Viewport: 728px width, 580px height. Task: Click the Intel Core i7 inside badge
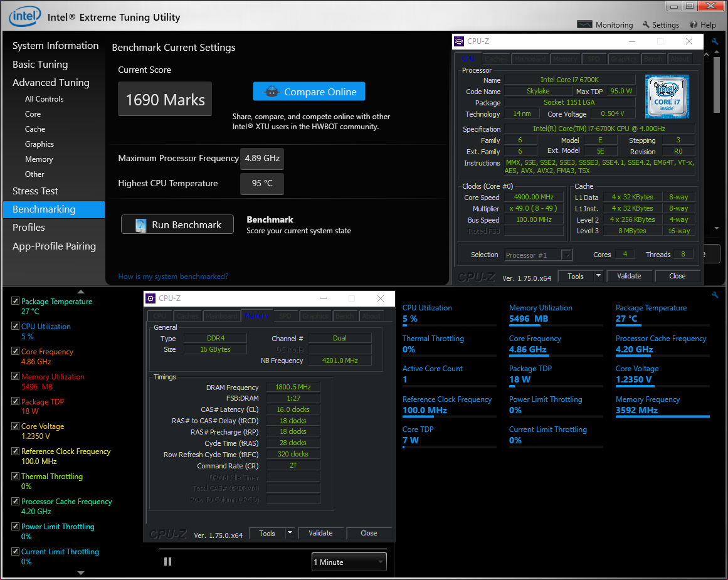667,96
